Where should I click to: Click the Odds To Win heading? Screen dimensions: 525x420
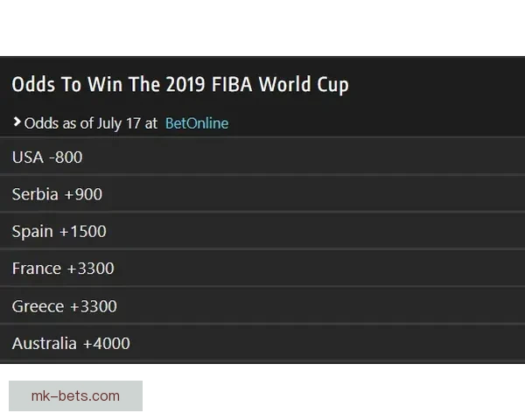(x=179, y=85)
